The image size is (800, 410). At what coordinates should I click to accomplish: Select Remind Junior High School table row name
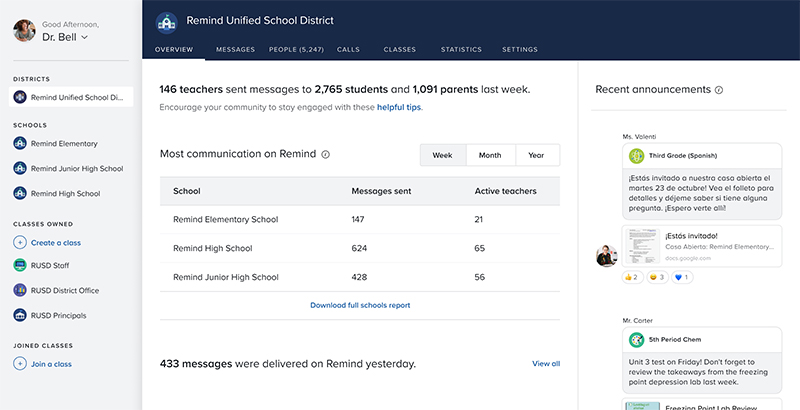[x=226, y=277]
